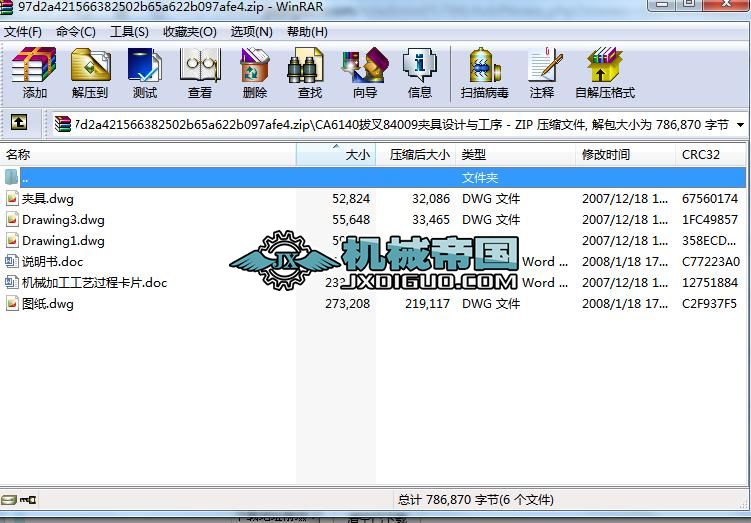This screenshot has width=751, height=523.
Task: Click CRC32 value 12751884
Action: (x=710, y=283)
